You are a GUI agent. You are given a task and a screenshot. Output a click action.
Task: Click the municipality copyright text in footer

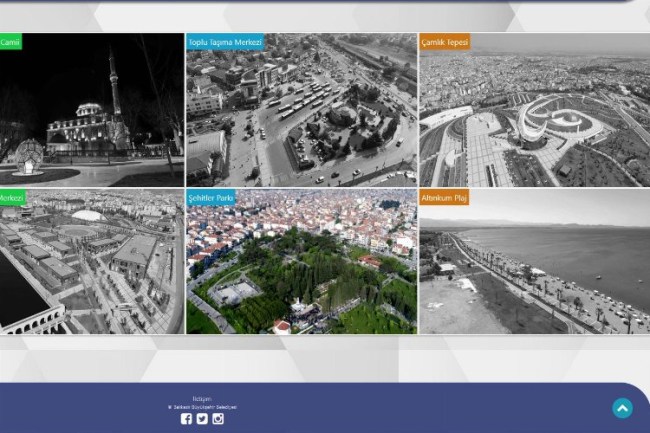pyautogui.click(x=202, y=407)
